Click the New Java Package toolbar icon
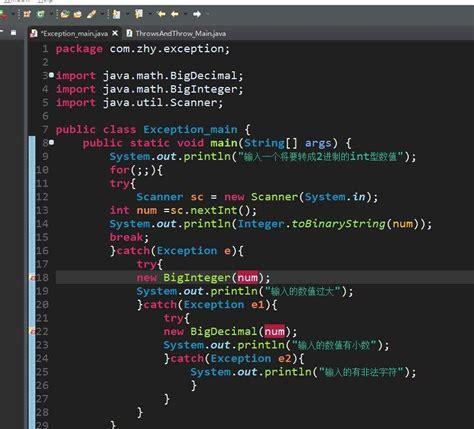 (x=27, y=14)
